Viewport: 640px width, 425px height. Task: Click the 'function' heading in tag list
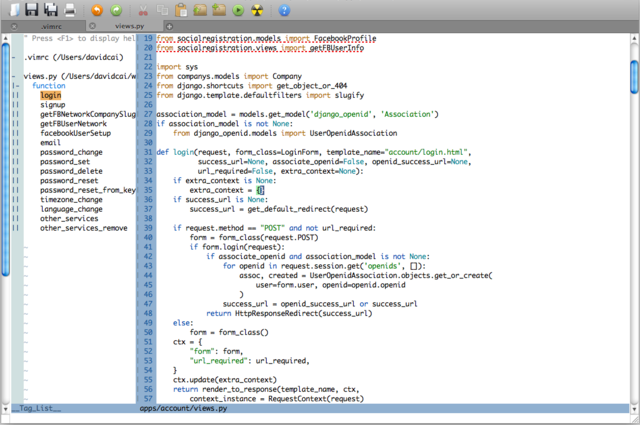pyautogui.click(x=49, y=86)
